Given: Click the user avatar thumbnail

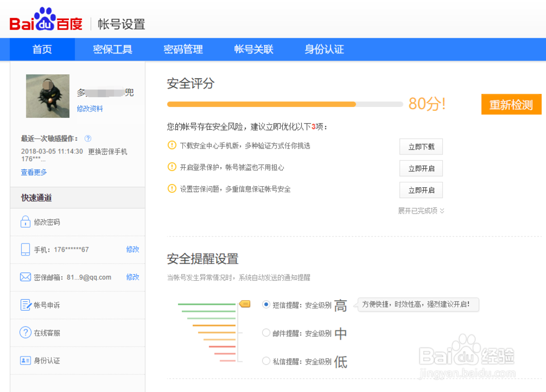Looking at the screenshot, I should pyautogui.click(x=48, y=96).
